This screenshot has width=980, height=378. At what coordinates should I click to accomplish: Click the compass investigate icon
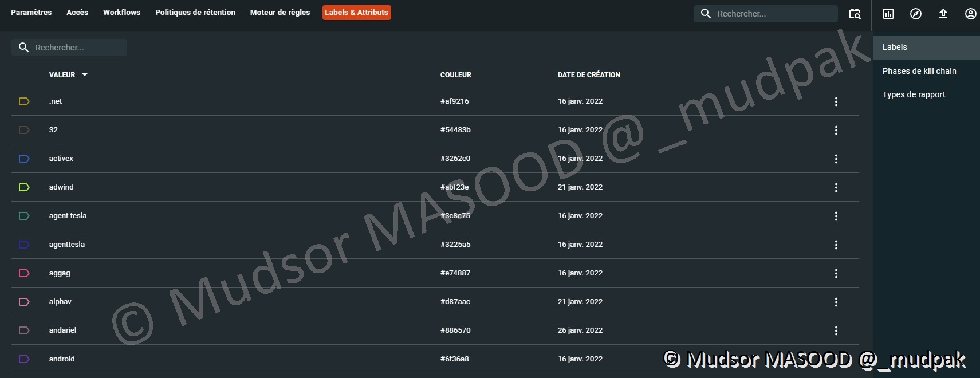(x=916, y=14)
